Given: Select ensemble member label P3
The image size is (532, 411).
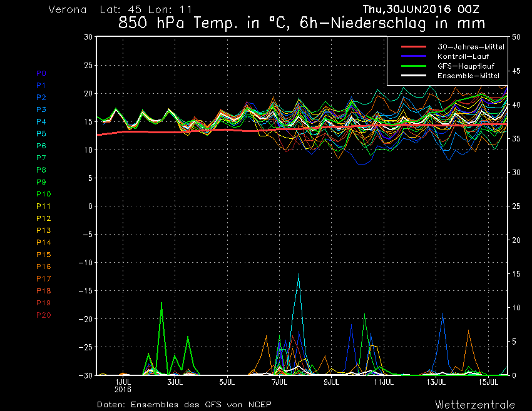Looking at the screenshot, I should point(41,109).
